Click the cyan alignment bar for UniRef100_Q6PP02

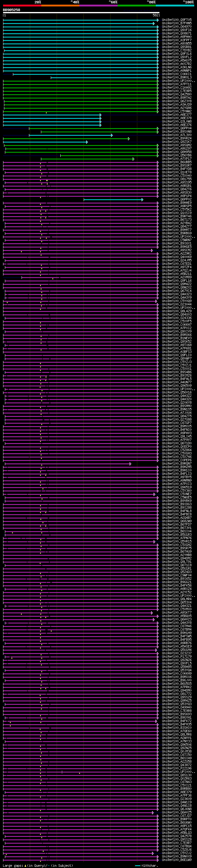click(114, 200)
